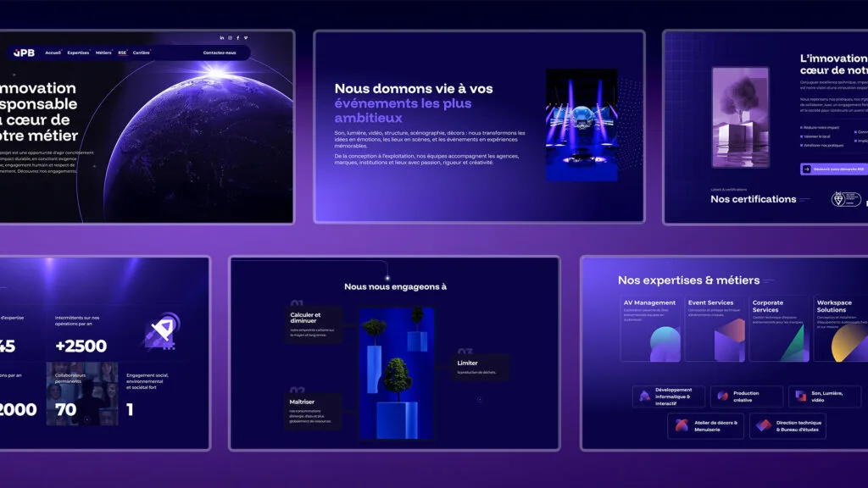This screenshot has height=488, width=868.
Task: Go to the Accueil menu item
Action: 53,53
